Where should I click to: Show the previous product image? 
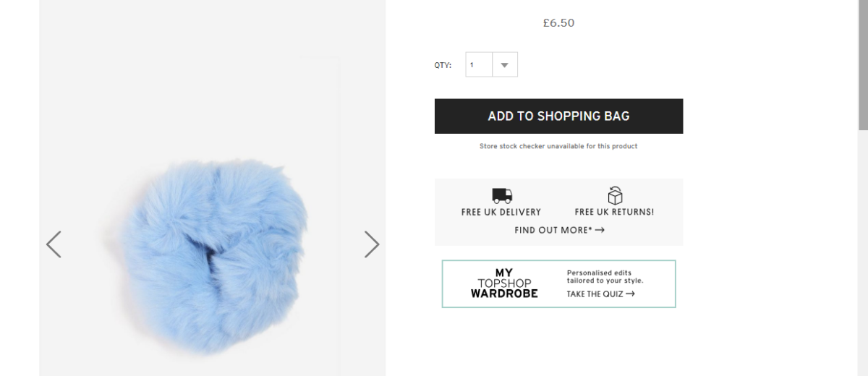(x=54, y=244)
